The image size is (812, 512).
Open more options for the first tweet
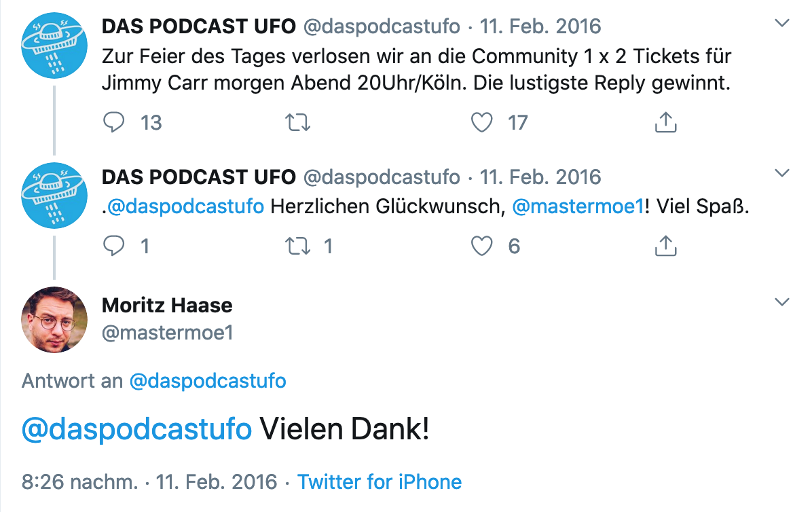tap(782, 24)
